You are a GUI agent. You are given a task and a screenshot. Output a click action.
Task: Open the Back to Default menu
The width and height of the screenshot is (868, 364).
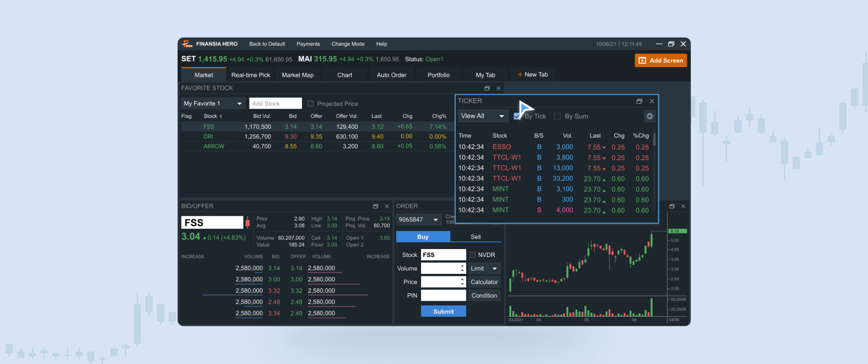coord(267,44)
